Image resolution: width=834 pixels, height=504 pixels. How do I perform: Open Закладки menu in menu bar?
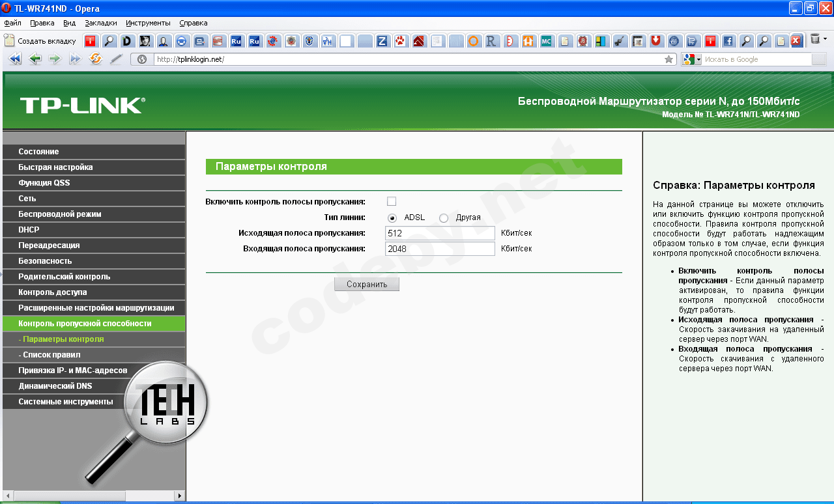tap(101, 23)
